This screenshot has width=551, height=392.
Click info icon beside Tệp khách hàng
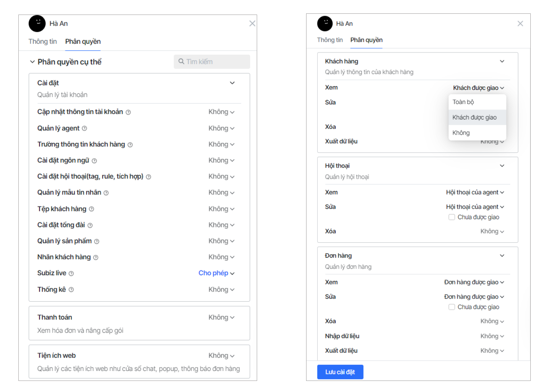(91, 209)
